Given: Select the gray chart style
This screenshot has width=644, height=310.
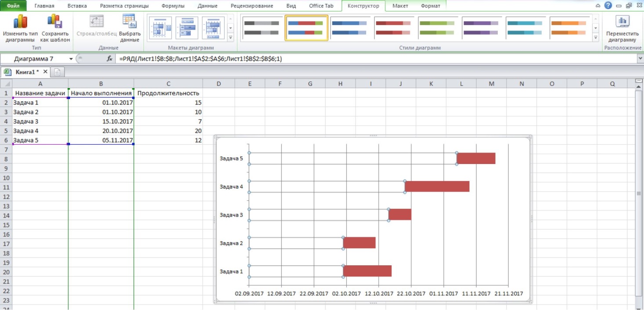Looking at the screenshot, I should click(x=262, y=28).
